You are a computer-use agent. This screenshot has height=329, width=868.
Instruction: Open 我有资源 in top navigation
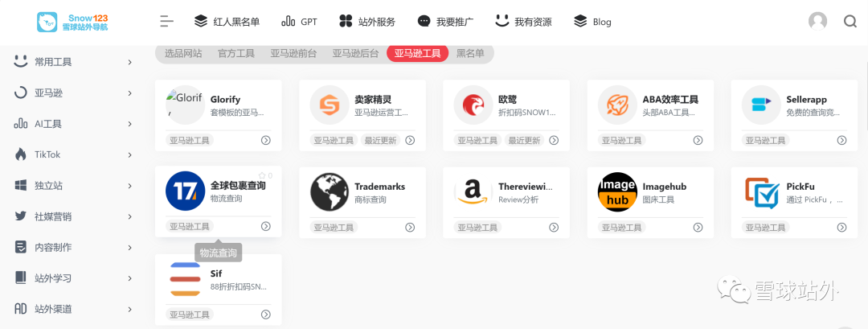523,22
